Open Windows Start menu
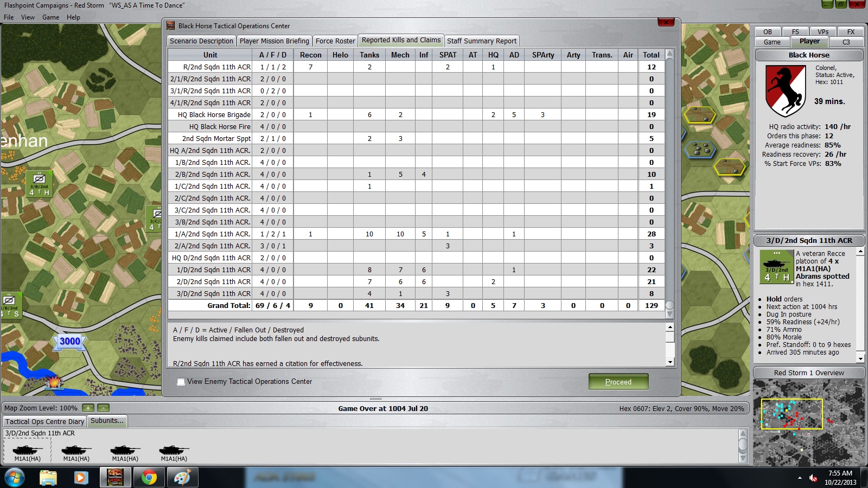 click(x=14, y=478)
